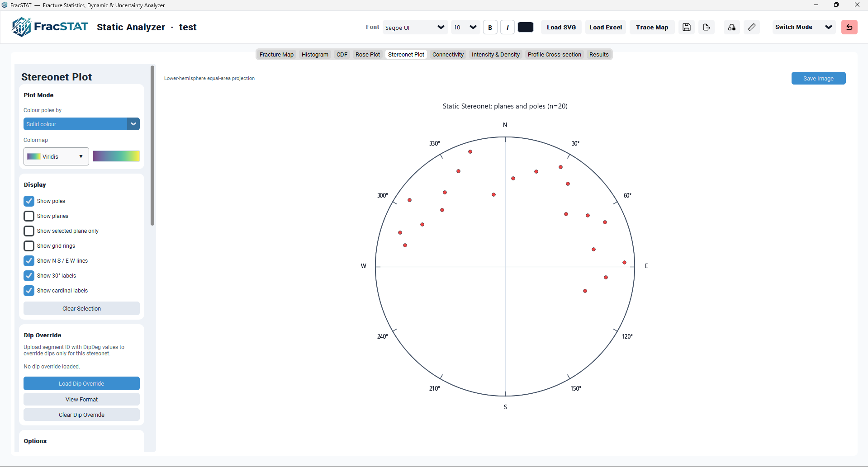
Task: Toggle italic font formatting
Action: (508, 27)
